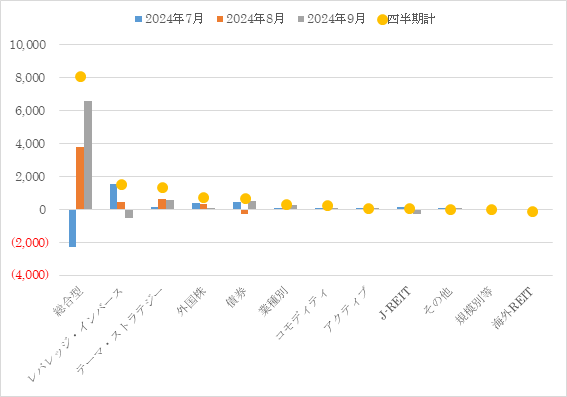
Task: Click the negative gray September bar for J-REIT
Action: [x=417, y=212]
